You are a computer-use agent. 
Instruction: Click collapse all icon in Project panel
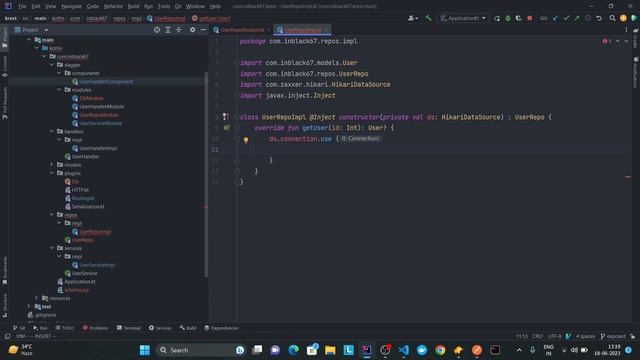[179, 30]
